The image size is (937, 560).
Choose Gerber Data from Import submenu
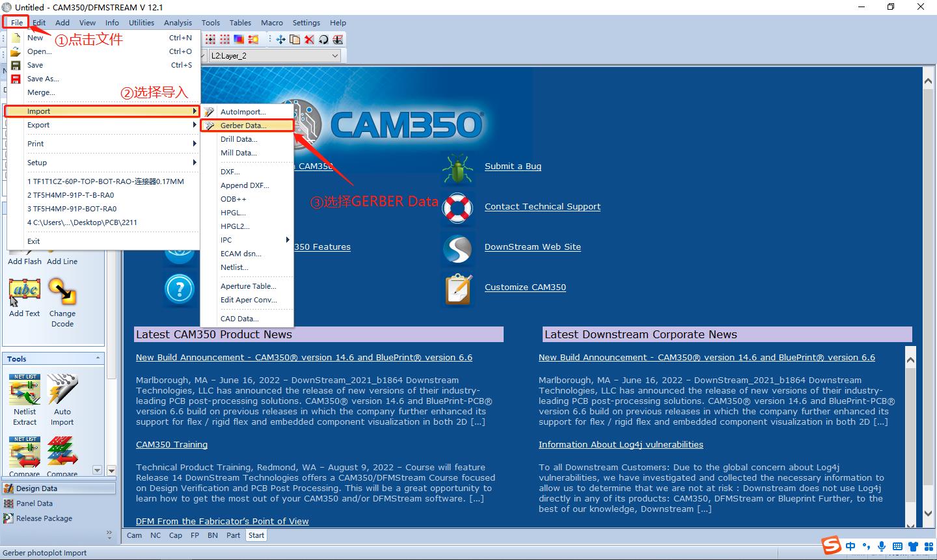click(x=243, y=126)
